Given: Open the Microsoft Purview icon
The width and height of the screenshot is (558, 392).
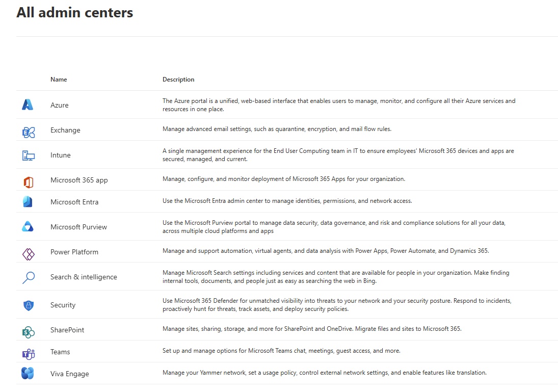Looking at the screenshot, I should [x=28, y=227].
